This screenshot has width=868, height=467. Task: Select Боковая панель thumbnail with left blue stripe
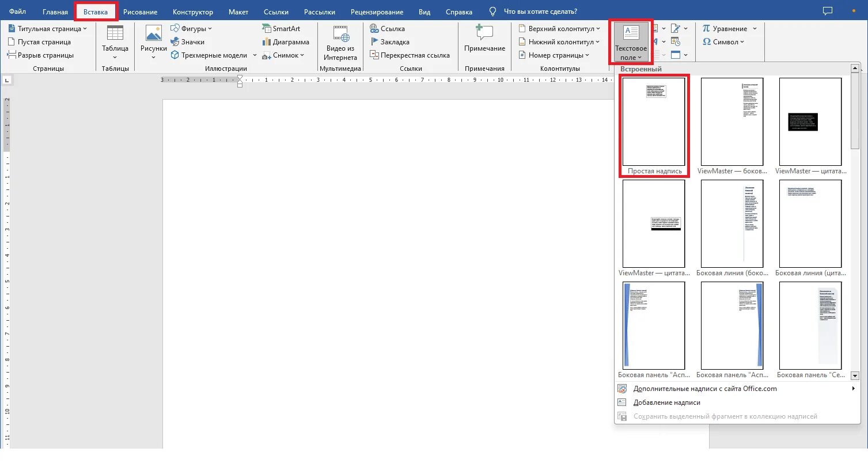654,325
